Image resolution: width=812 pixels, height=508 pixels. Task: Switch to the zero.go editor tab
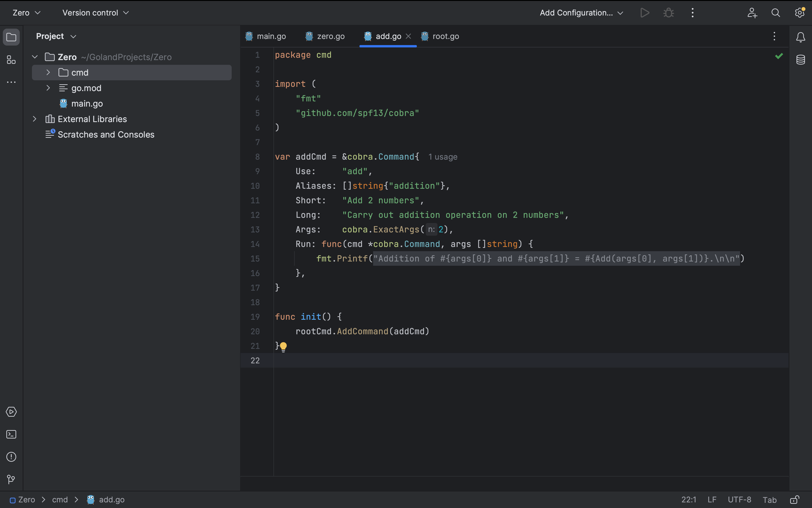330,36
